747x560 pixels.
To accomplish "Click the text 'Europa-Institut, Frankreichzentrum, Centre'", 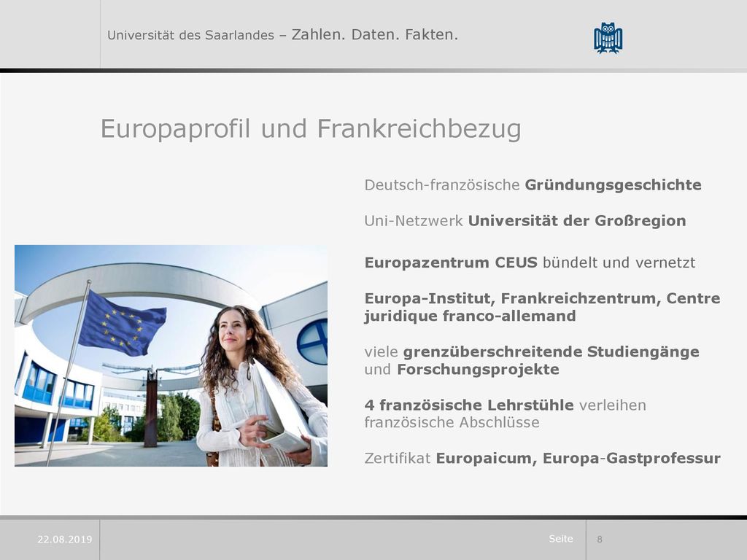I will [542, 298].
